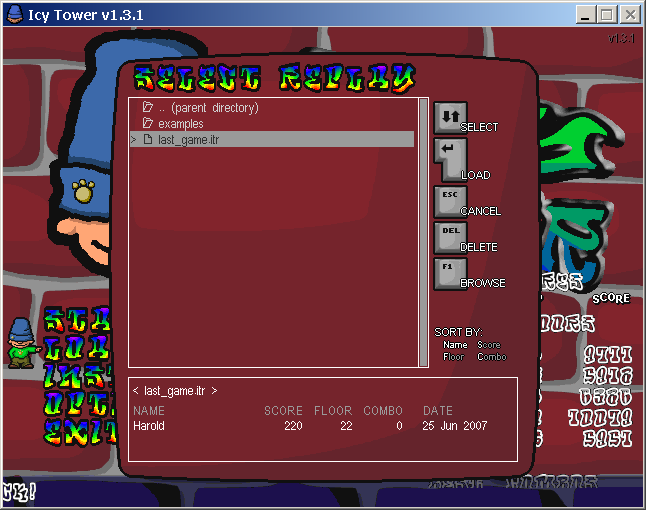This screenshot has width=646, height=510.
Task: Sort replays by Floor
Action: [x=453, y=357]
